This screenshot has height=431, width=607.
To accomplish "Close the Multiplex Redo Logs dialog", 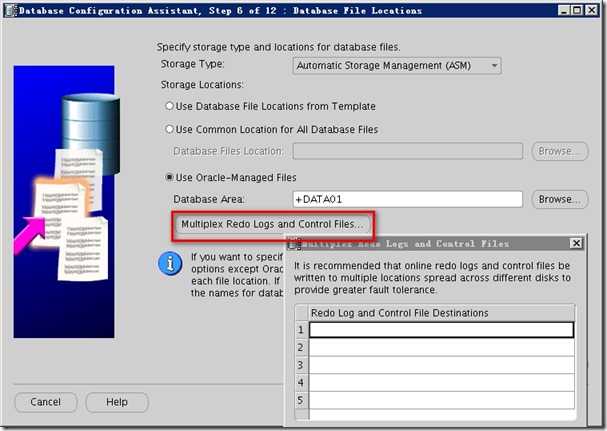I will click(x=576, y=243).
